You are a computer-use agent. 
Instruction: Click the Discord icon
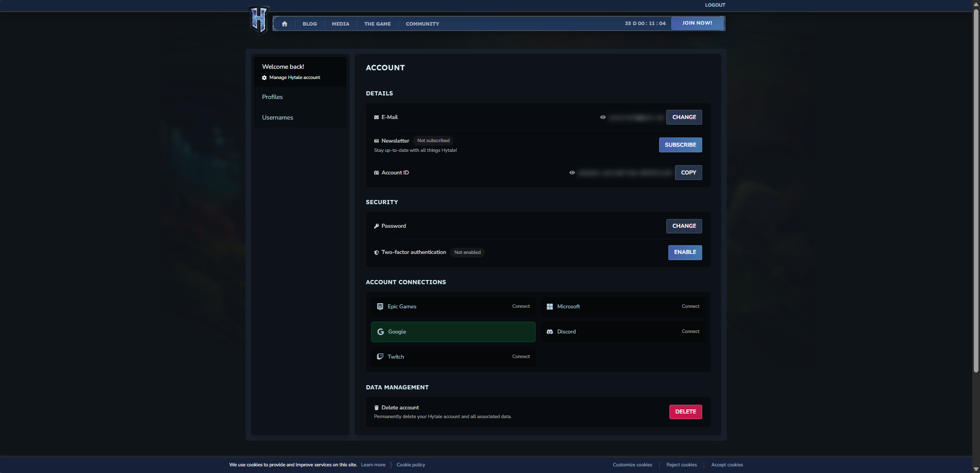(x=549, y=332)
